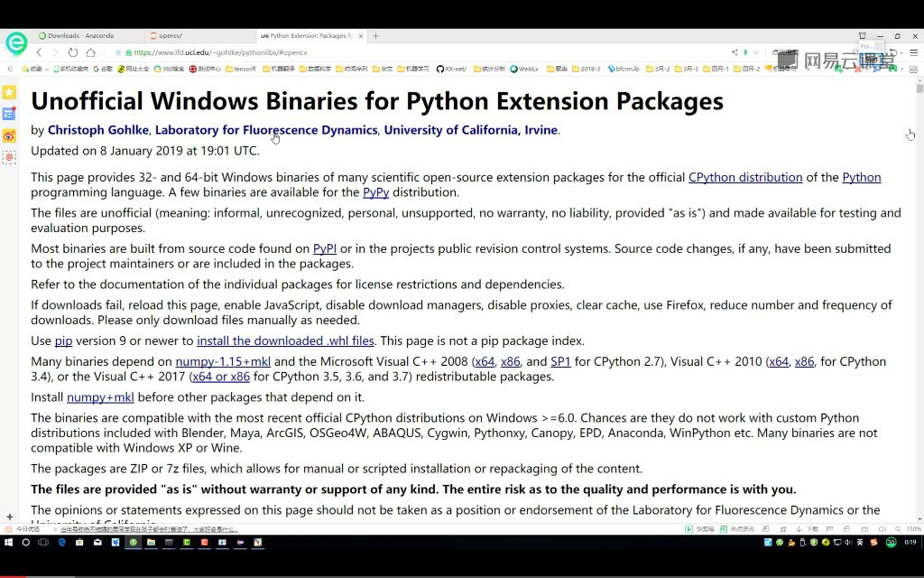Viewport: 924px width, 578px height.
Task: Open the pip link
Action: [x=64, y=340]
